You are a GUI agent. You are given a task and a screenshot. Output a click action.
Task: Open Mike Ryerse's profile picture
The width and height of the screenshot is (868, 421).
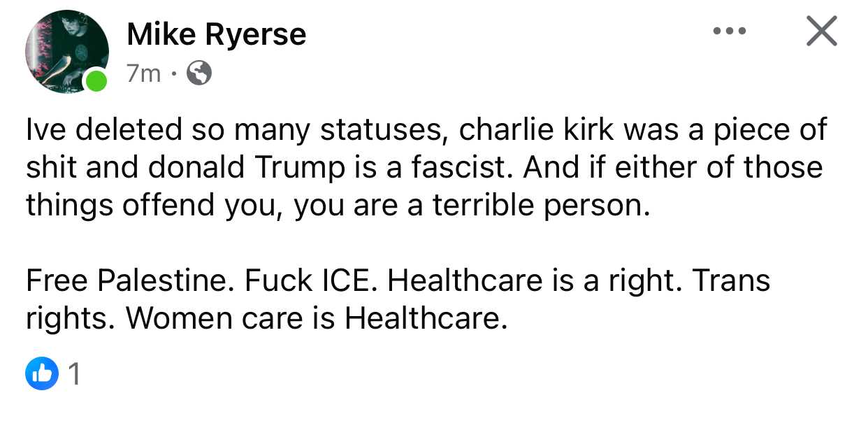pyautogui.click(x=66, y=51)
